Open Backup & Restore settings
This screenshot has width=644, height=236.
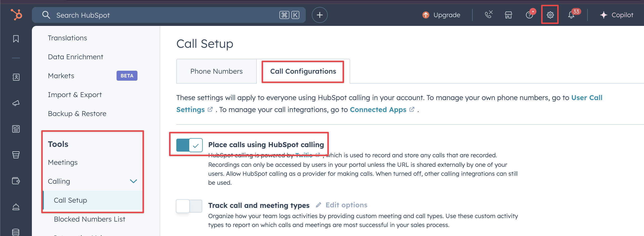pyautogui.click(x=77, y=114)
